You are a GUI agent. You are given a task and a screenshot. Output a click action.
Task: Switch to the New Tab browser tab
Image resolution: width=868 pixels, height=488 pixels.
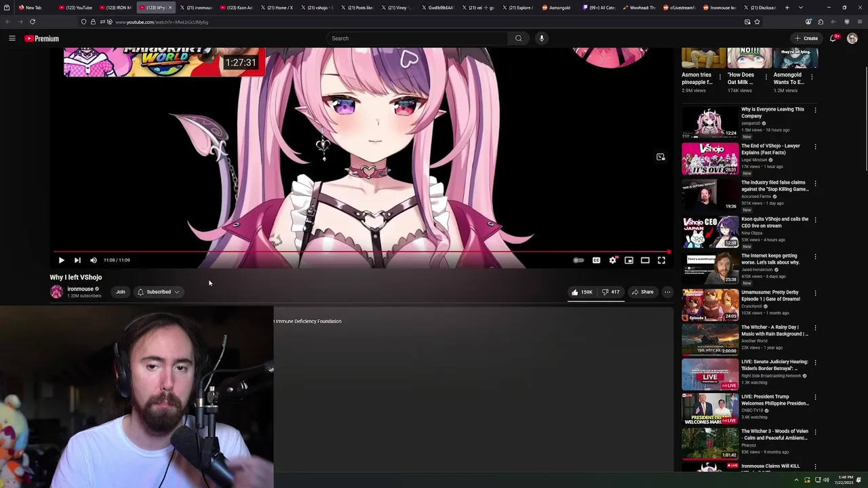pyautogui.click(x=33, y=7)
